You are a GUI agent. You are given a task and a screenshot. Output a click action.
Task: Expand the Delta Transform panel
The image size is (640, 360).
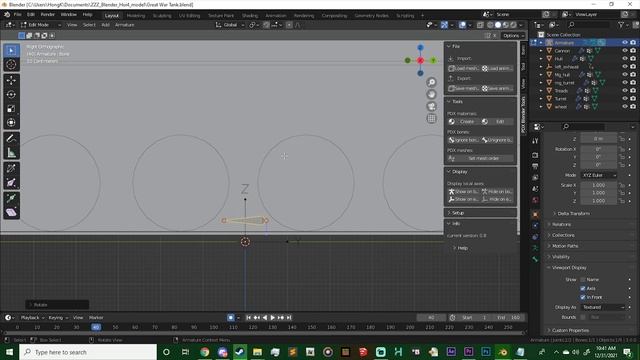[573, 213]
